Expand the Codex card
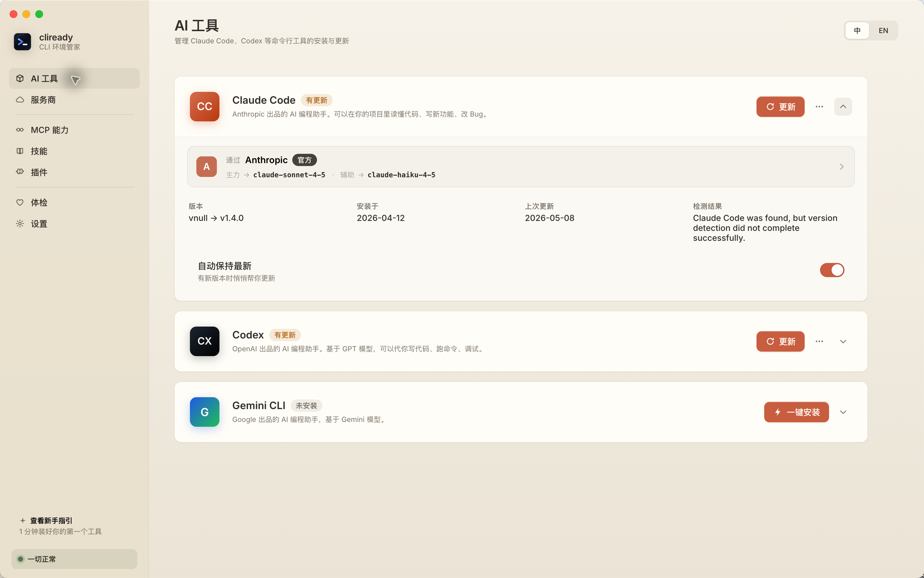Image resolution: width=924 pixels, height=578 pixels. 843,341
